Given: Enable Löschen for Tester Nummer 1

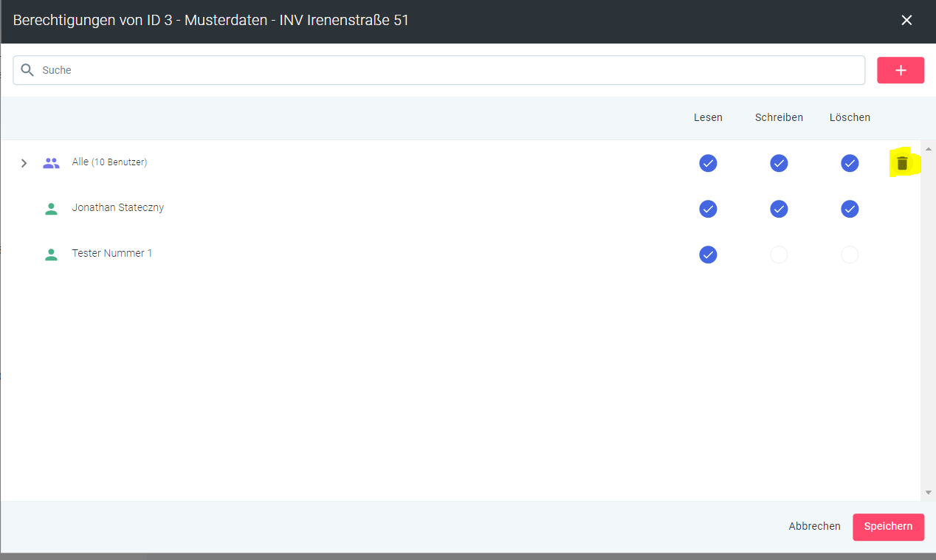Looking at the screenshot, I should [x=850, y=255].
